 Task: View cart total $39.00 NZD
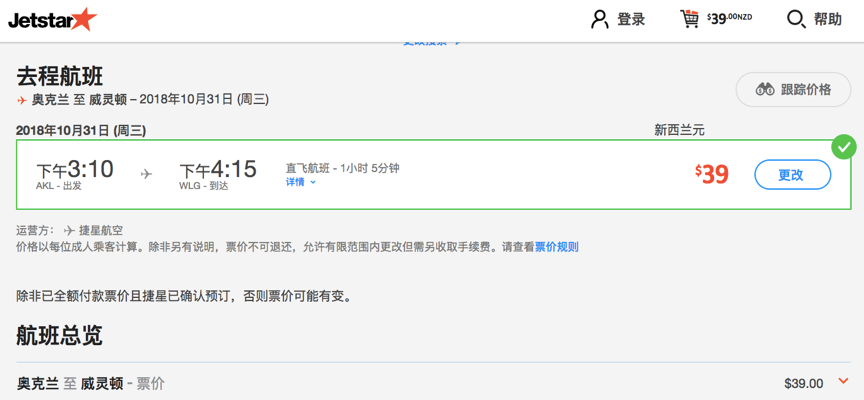click(730, 19)
